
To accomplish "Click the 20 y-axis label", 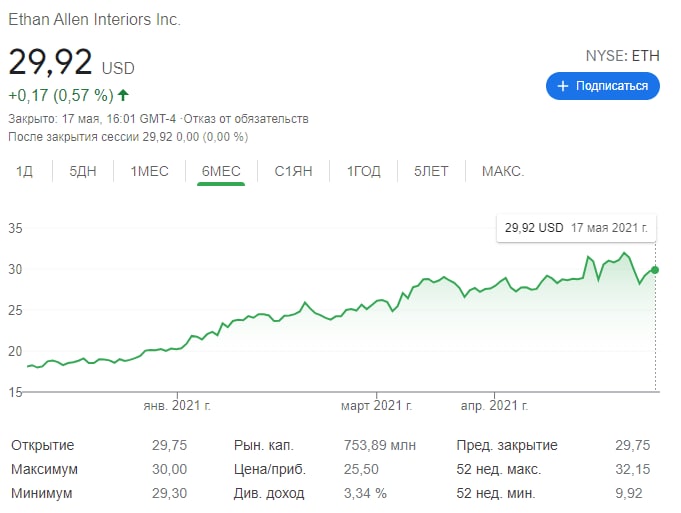I will coord(15,351).
